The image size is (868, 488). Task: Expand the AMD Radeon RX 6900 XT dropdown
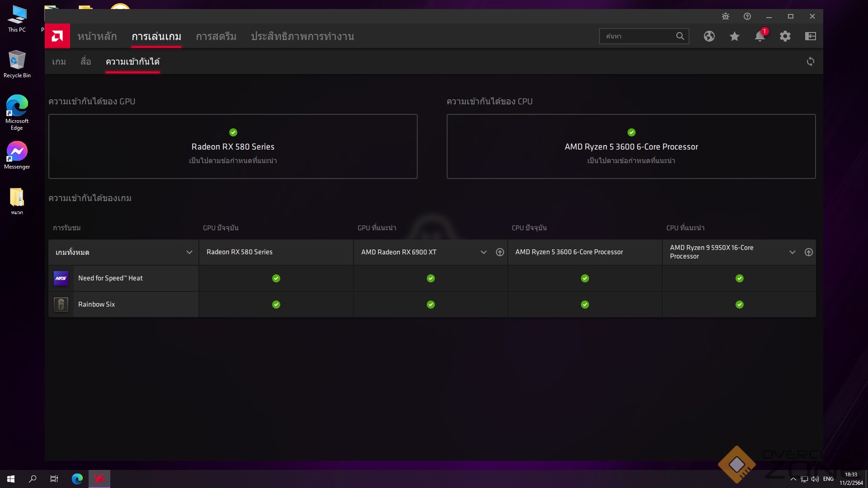483,252
